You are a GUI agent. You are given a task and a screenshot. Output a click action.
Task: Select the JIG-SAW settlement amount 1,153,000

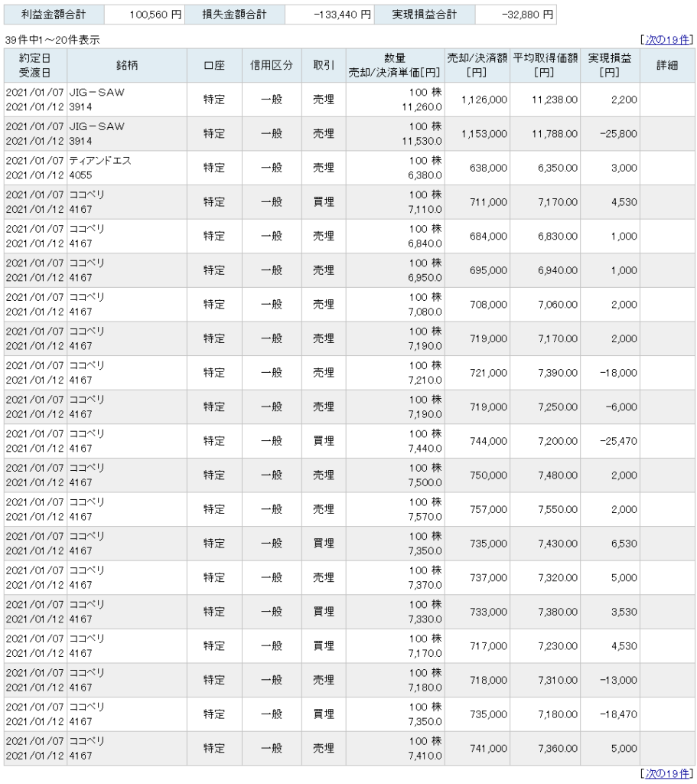[x=484, y=134]
